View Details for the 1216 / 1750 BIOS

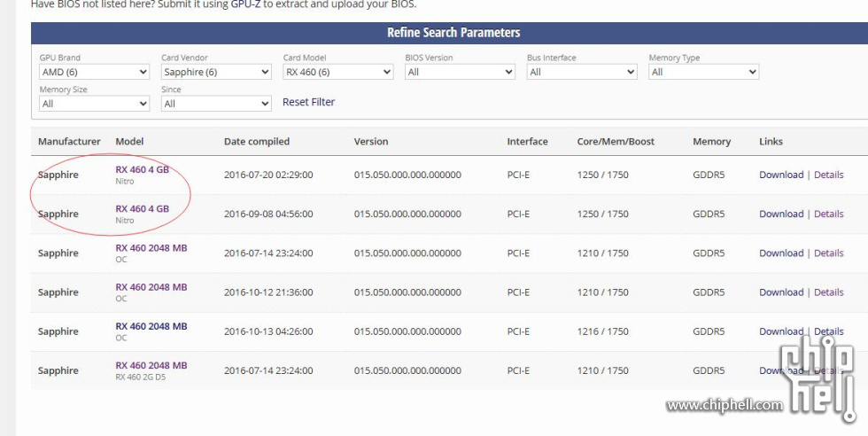pos(828,331)
